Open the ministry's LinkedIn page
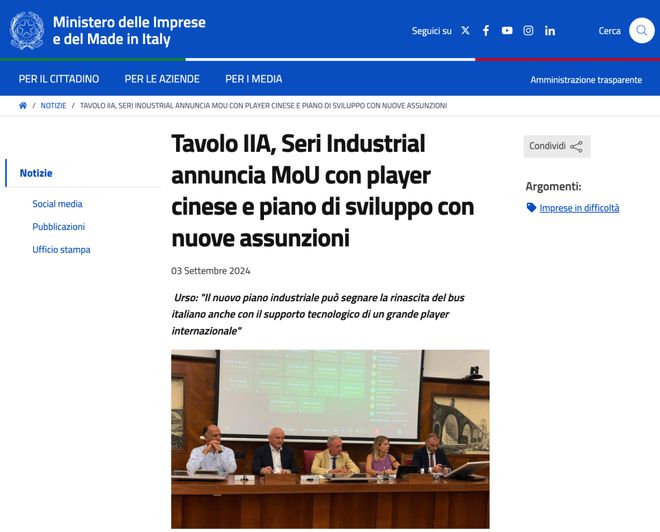Viewport: 660px width, 532px height. click(550, 31)
